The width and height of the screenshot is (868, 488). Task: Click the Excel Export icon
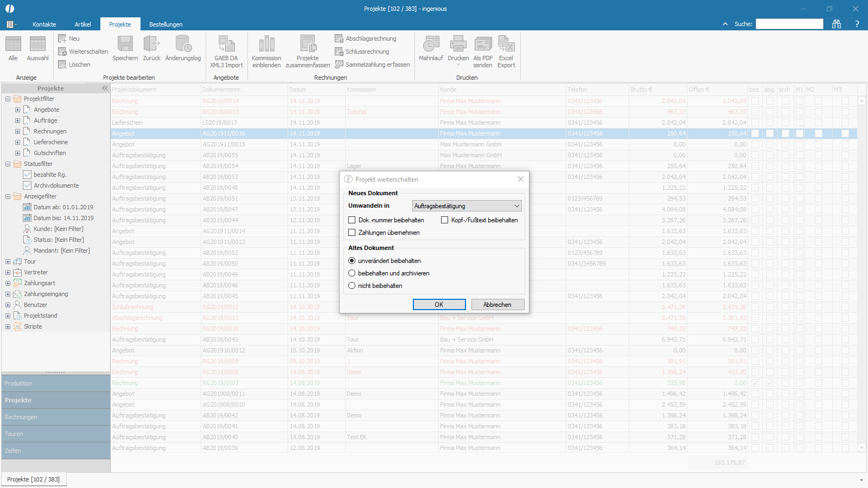[x=506, y=44]
